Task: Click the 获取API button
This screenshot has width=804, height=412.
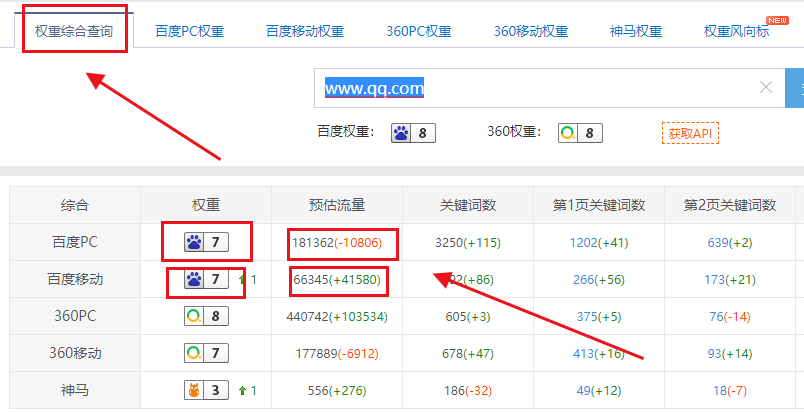Action: (x=690, y=133)
